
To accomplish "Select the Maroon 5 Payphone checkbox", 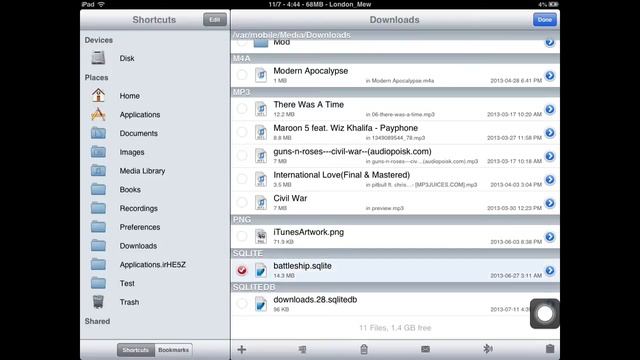I will 242,132.
